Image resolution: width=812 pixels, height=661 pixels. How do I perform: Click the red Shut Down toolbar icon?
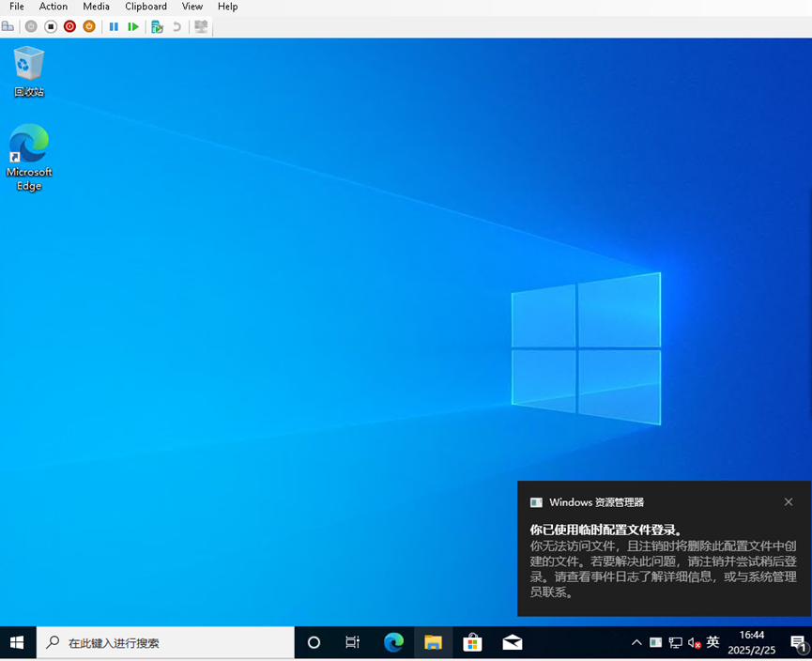69,26
